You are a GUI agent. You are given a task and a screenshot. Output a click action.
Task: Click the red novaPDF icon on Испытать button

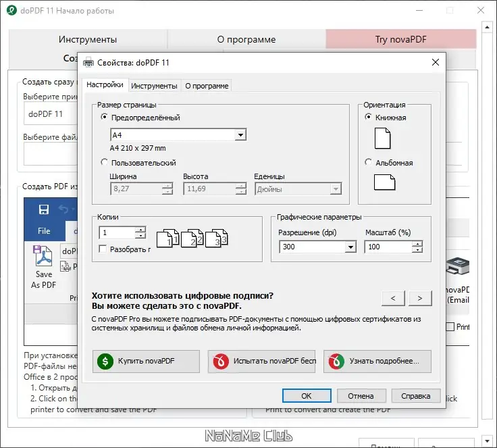[221, 362]
